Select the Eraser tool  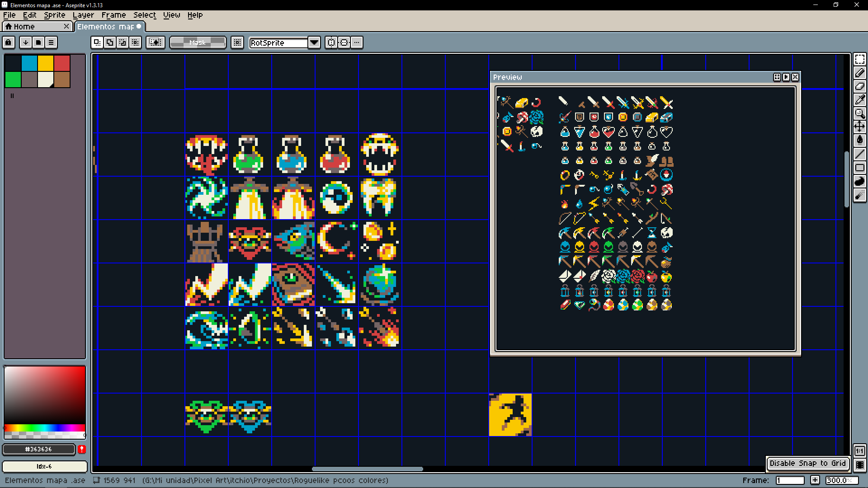pyautogui.click(x=859, y=86)
